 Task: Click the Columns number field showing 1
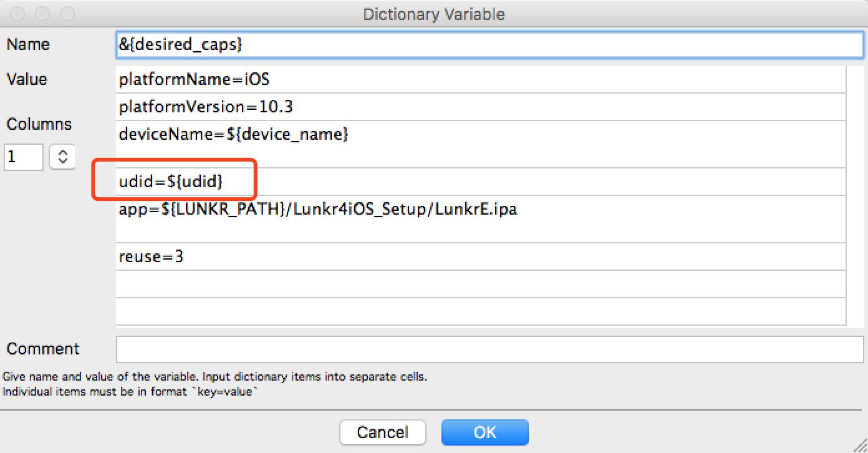click(x=24, y=157)
